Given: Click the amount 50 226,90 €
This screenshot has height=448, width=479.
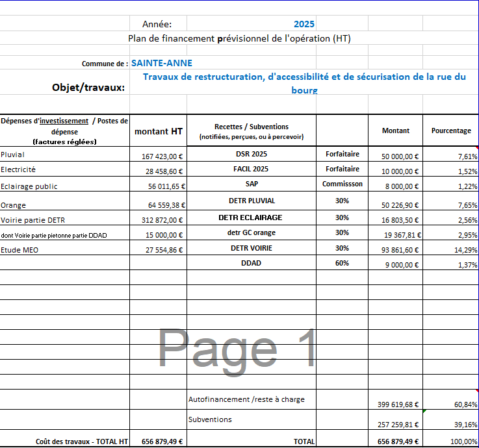Looking at the screenshot, I should (x=400, y=205).
